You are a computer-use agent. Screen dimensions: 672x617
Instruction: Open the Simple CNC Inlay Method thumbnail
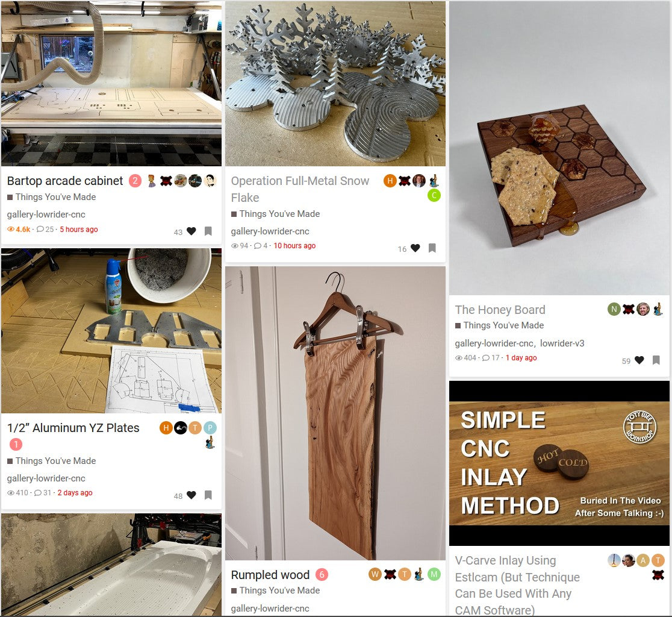point(559,463)
